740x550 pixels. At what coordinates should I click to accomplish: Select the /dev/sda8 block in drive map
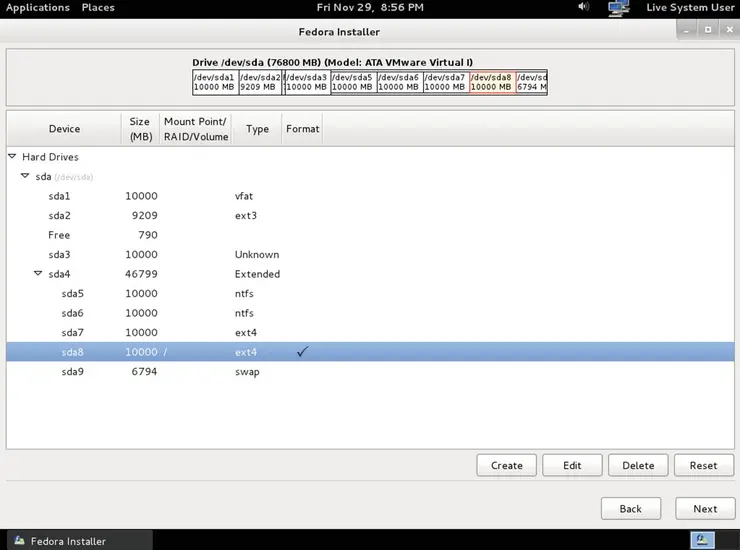[491, 82]
